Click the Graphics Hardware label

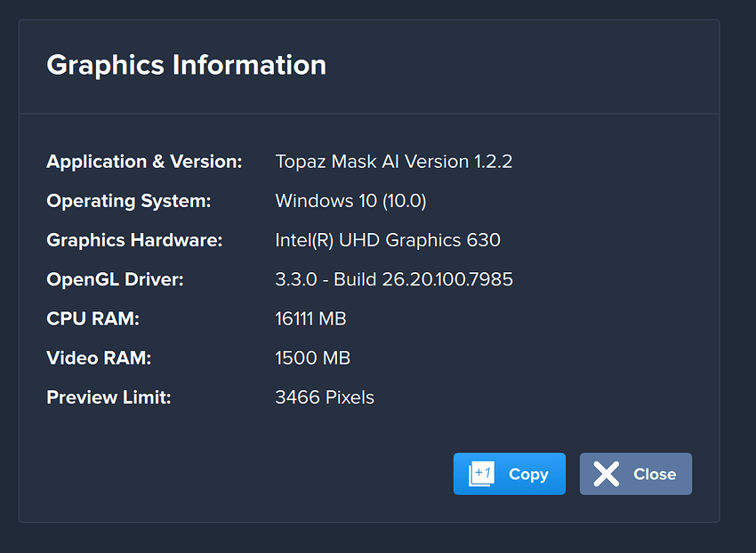click(134, 240)
